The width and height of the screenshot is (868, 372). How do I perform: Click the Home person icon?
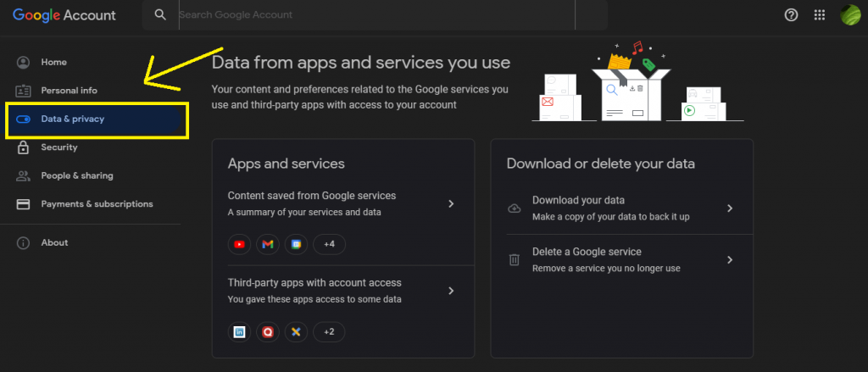pos(23,62)
